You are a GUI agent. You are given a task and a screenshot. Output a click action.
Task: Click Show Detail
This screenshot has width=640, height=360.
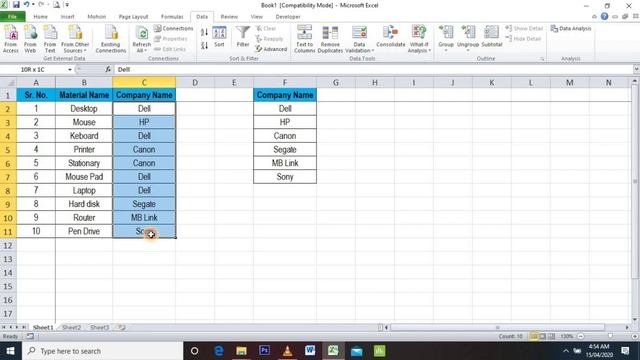(x=524, y=29)
